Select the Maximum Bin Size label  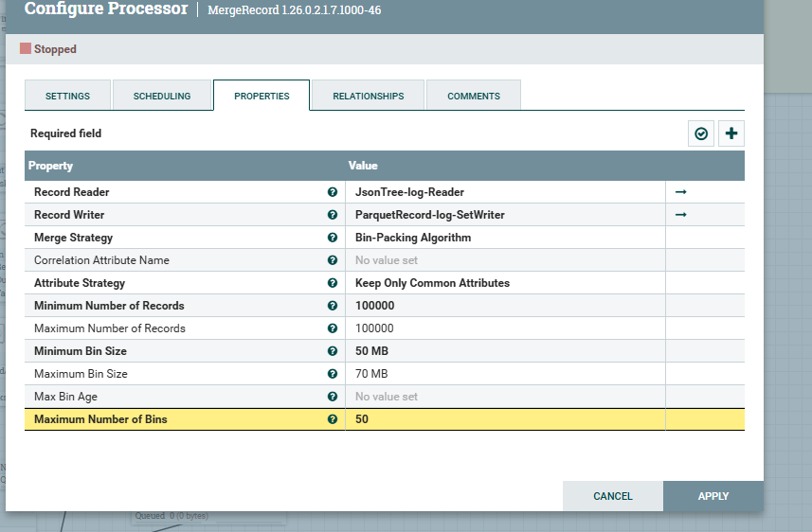[x=81, y=374]
